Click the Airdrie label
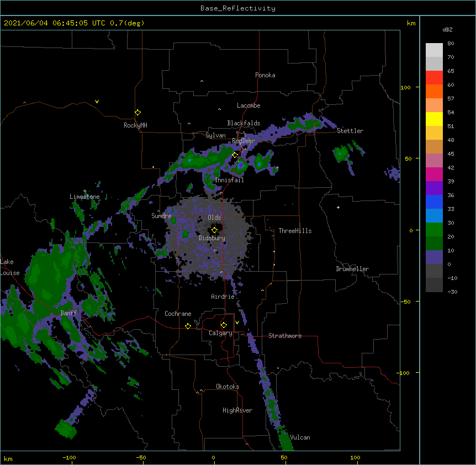The height and width of the screenshot is (465, 476). pyautogui.click(x=223, y=297)
